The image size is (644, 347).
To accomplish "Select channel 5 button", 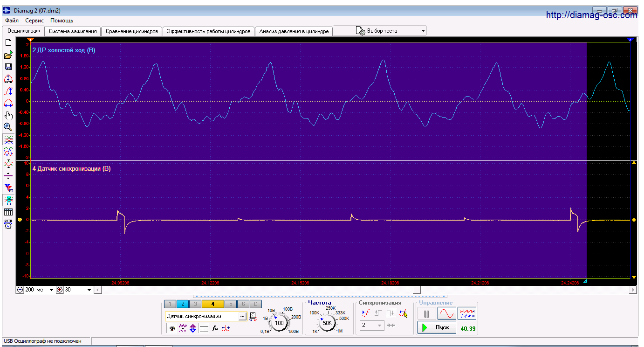I will 230,304.
